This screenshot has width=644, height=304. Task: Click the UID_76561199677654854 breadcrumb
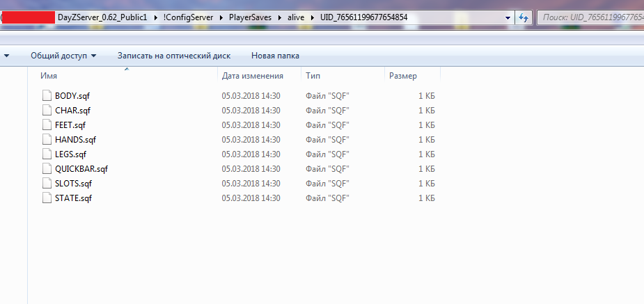point(363,17)
